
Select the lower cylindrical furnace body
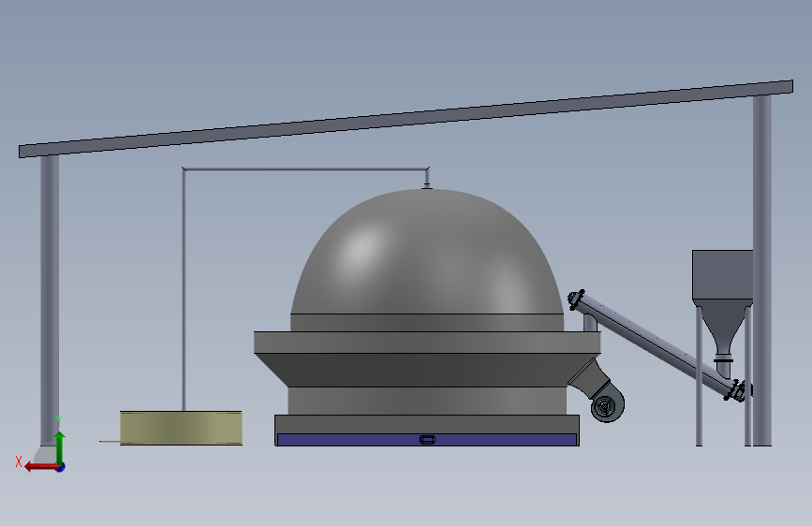(427, 401)
